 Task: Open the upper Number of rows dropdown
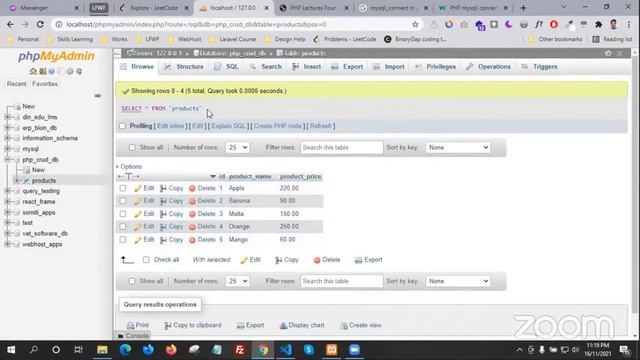[237, 147]
